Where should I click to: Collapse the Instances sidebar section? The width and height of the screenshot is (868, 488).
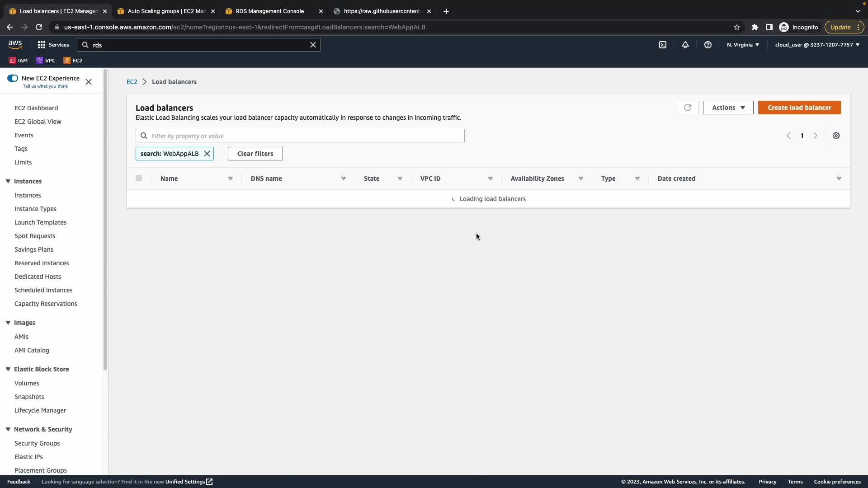8,181
